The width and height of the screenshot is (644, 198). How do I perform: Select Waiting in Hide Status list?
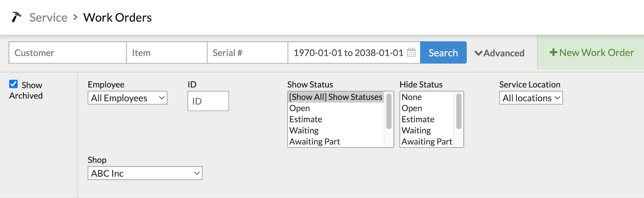(x=427, y=130)
